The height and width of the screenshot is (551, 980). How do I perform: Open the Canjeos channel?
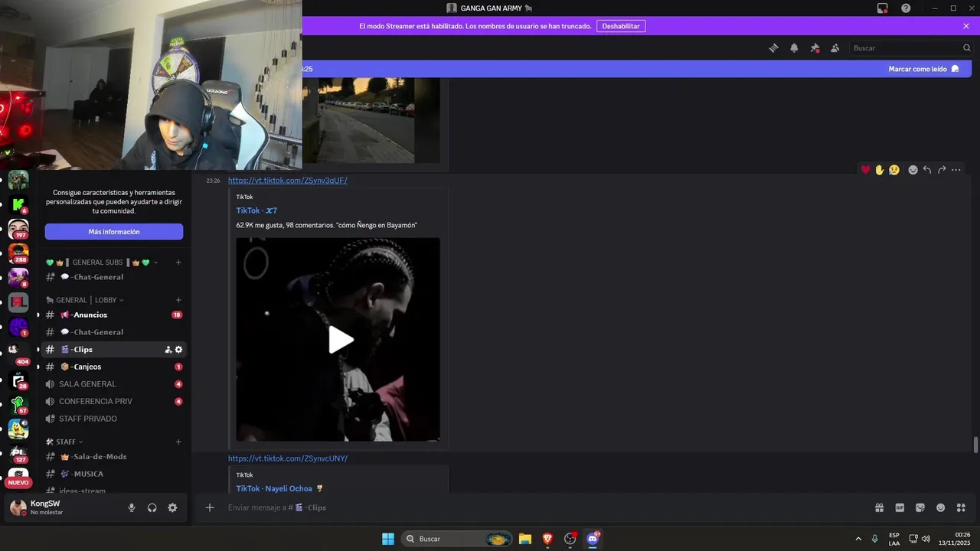[114, 367]
